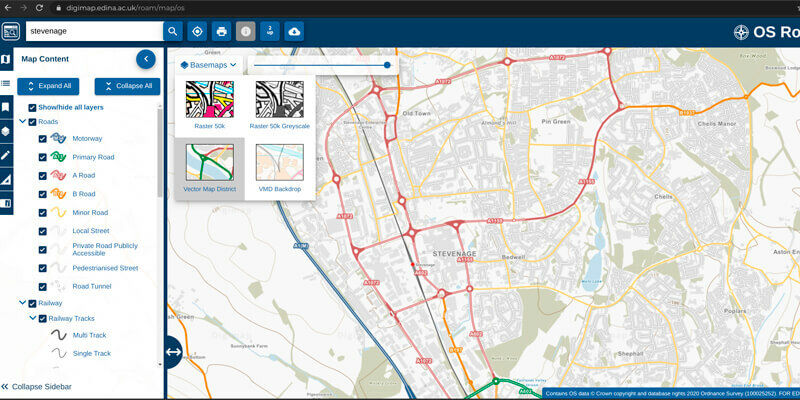
Task: Collapse the Roads tree chevron
Action: pyautogui.click(x=22, y=121)
